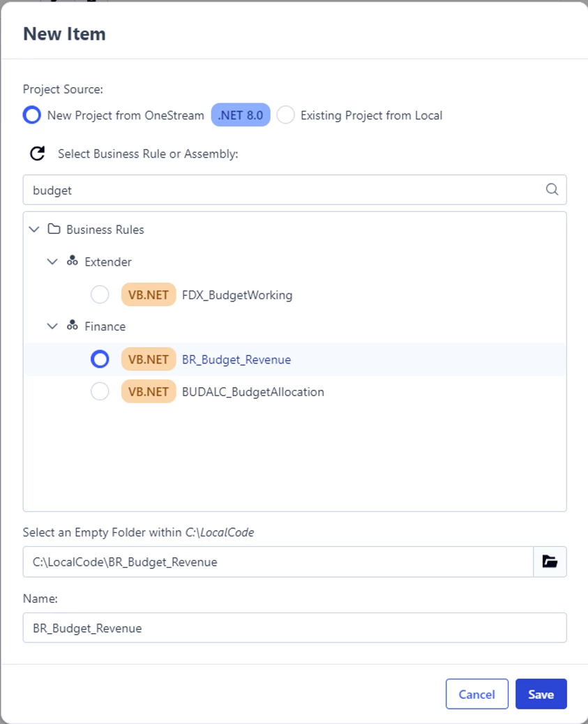
Task: Click the refresh icon beside Select Business Rule
Action: [38, 153]
